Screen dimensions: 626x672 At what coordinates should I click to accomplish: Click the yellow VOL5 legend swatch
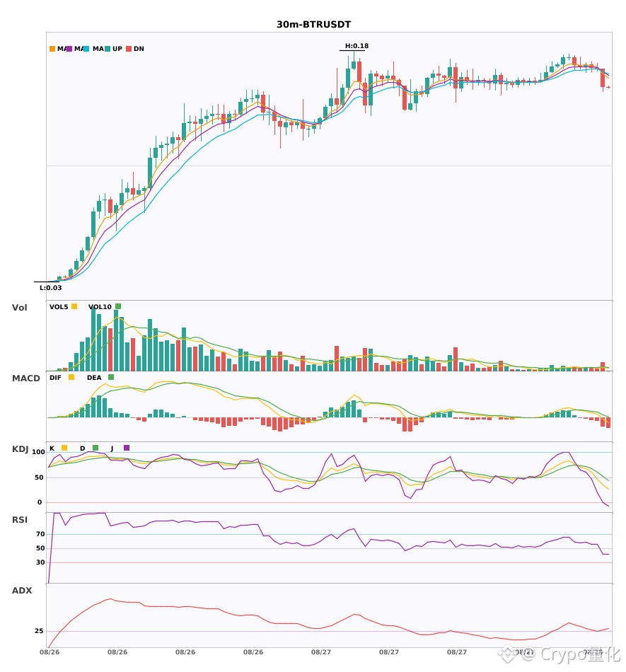pos(74,306)
